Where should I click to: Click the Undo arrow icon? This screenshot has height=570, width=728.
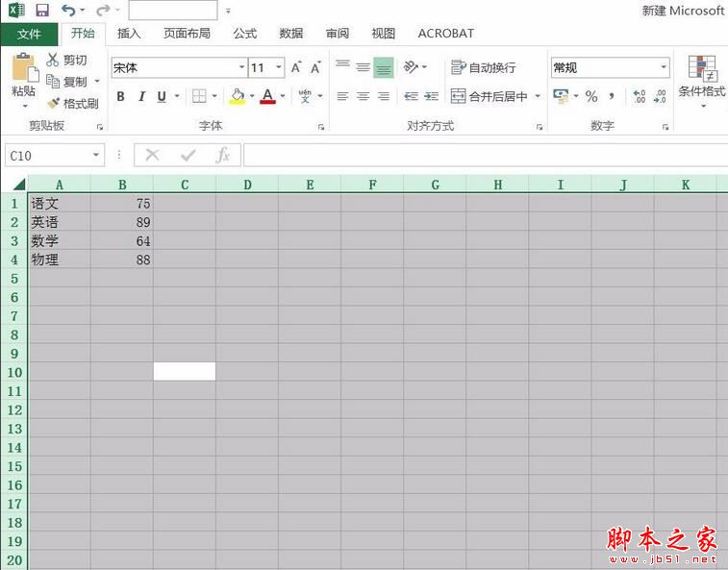(68, 10)
